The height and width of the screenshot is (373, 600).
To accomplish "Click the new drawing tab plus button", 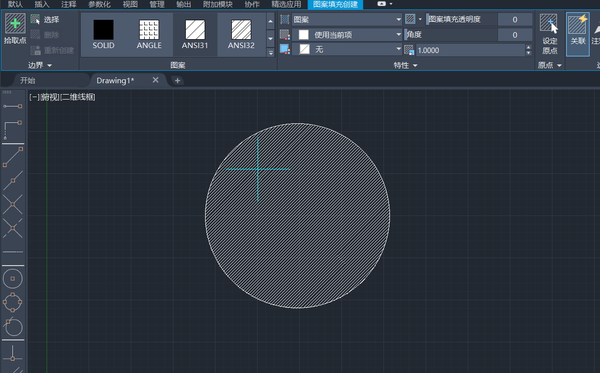I will pos(177,80).
